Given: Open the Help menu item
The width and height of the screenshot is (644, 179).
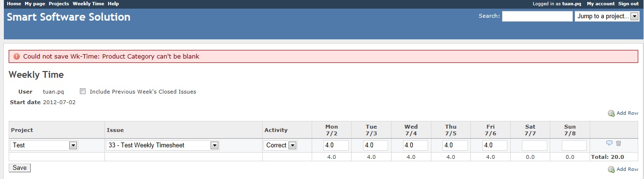Looking at the screenshot, I should [114, 3].
